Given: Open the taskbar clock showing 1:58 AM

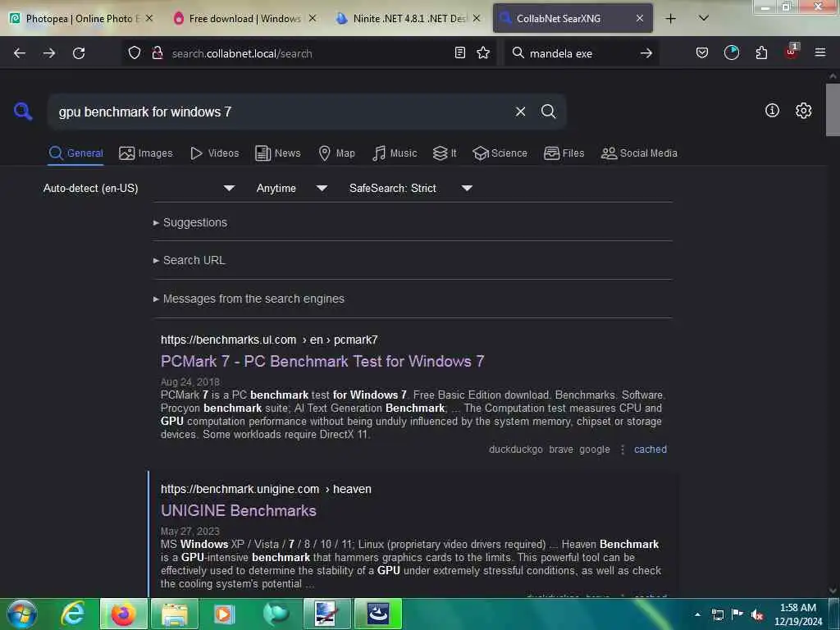Looking at the screenshot, I should 798,614.
